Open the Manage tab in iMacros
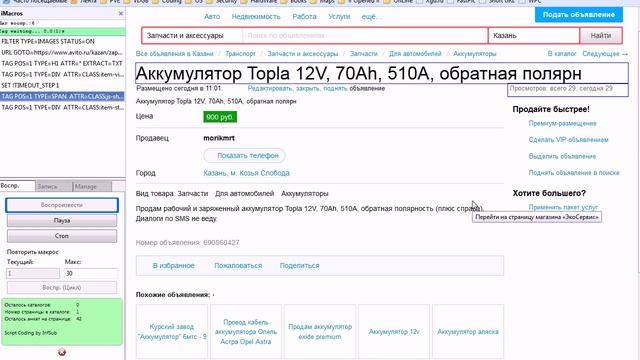640x360 pixels. (x=92, y=187)
